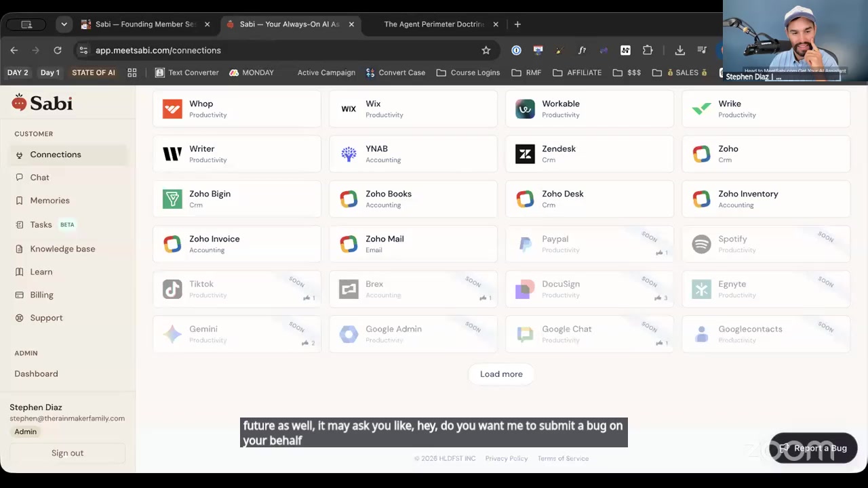Screen dimensions: 868x488
Task: Open the MONDAY bookmark
Action: coord(252,73)
